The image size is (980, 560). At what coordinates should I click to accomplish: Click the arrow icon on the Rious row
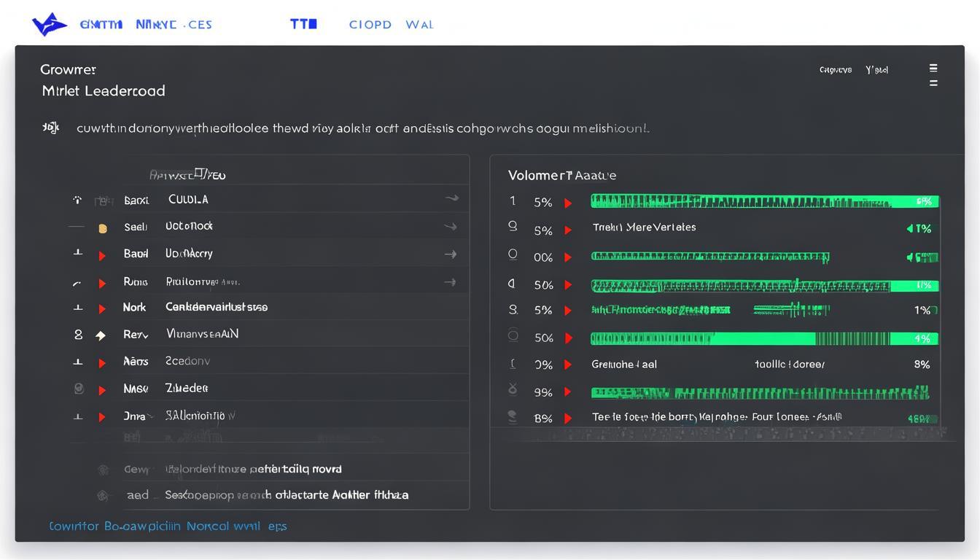click(x=451, y=282)
